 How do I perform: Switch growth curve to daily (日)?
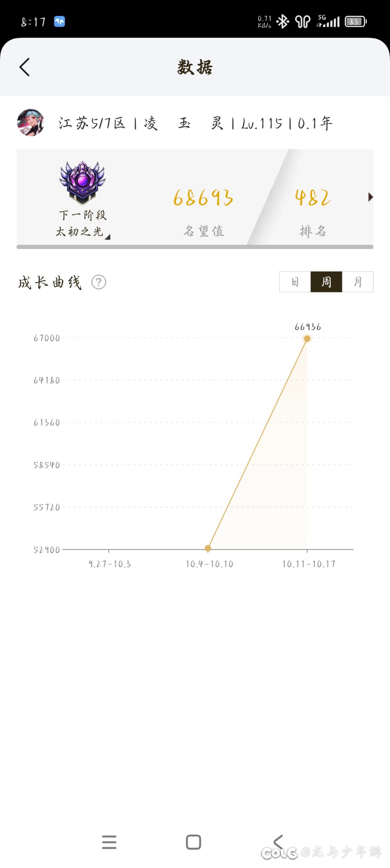[295, 282]
